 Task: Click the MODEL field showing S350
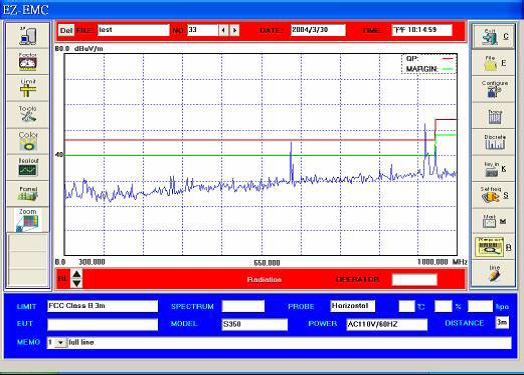pos(255,324)
